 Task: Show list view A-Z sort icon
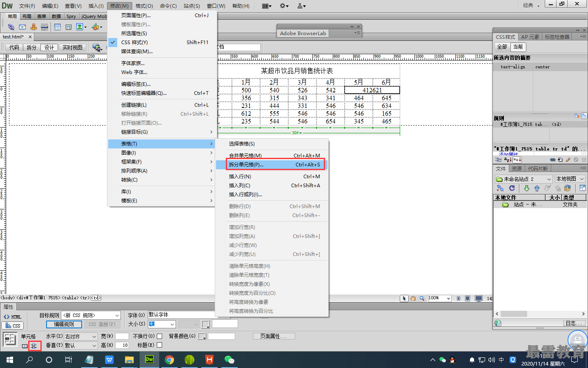508,159
